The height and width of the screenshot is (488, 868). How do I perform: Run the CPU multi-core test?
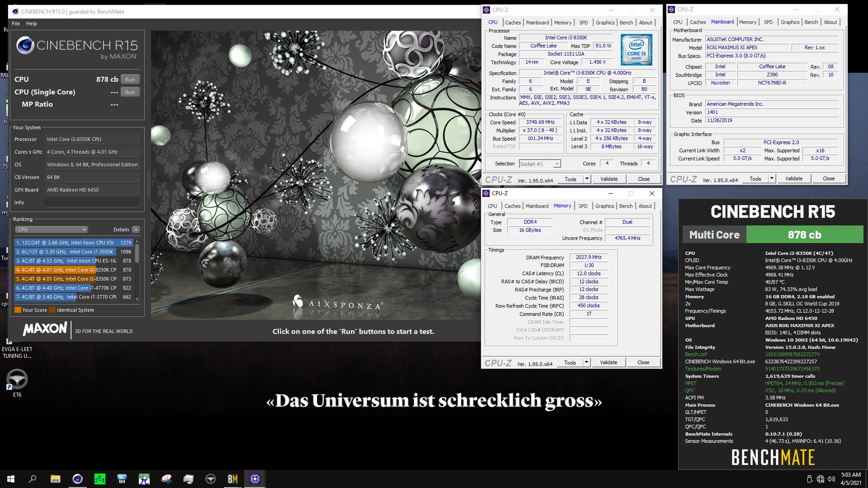pos(130,80)
